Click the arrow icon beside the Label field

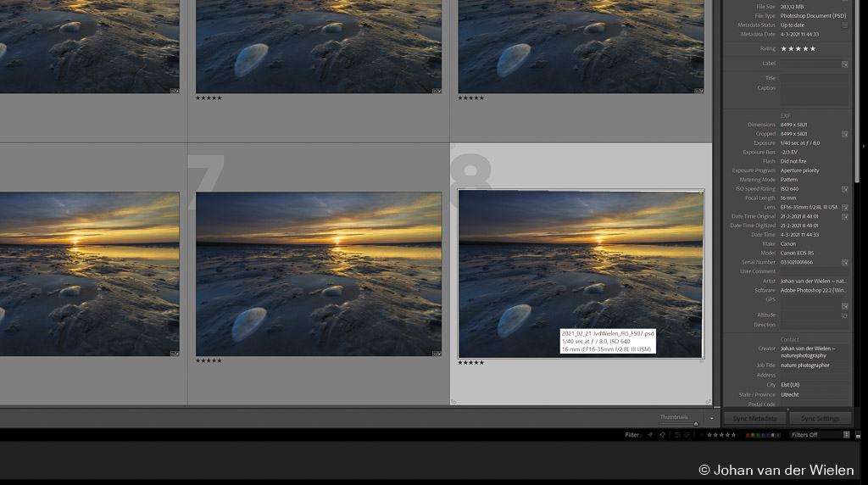tap(844, 64)
